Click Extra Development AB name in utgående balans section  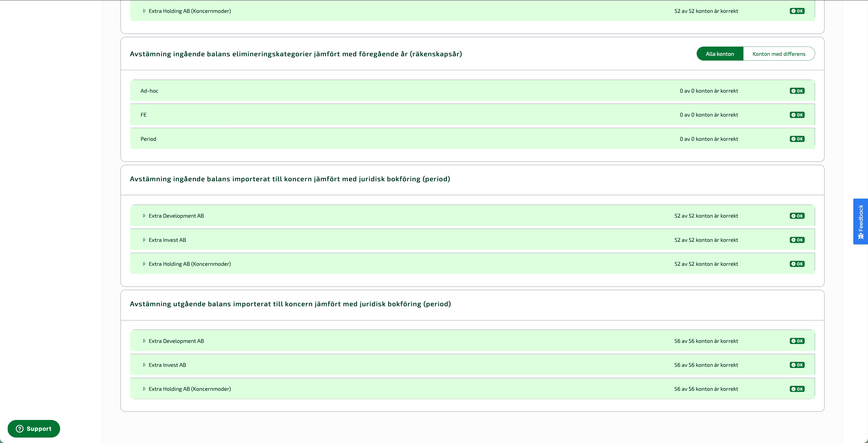coord(176,341)
